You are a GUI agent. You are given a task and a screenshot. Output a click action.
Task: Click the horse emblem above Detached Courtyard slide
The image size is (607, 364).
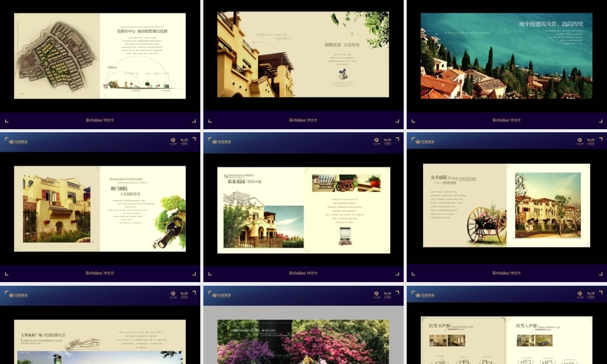(x=184, y=141)
